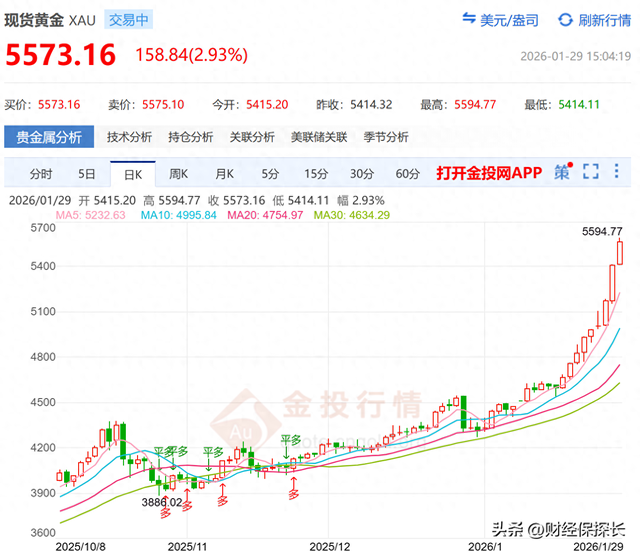Show the 分时 intraday chart

[x=41, y=174]
